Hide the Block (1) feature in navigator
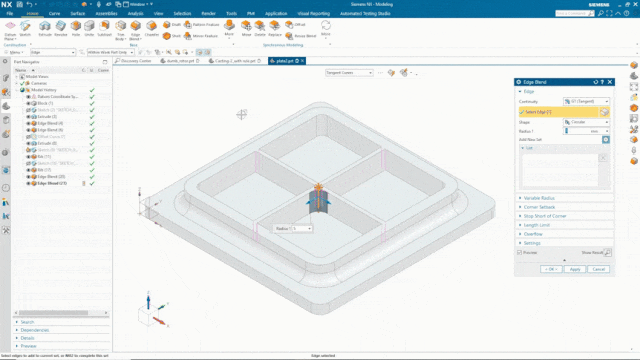The image size is (640, 360). (28, 103)
